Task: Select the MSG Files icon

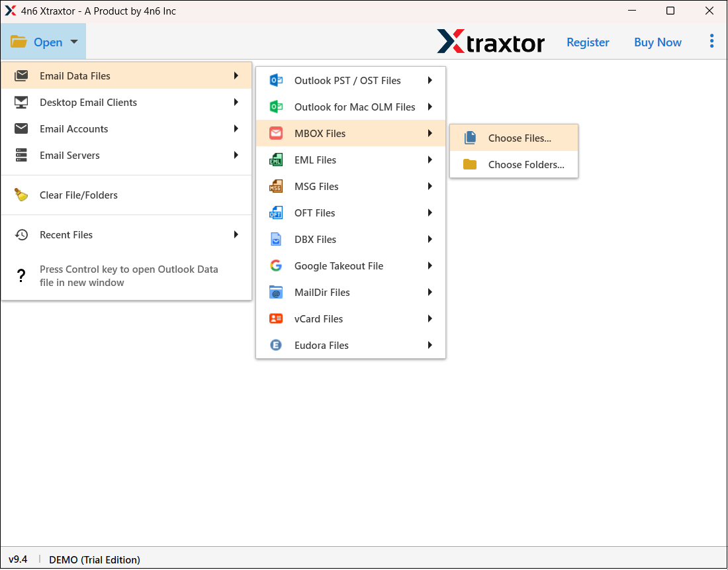Action: (276, 186)
